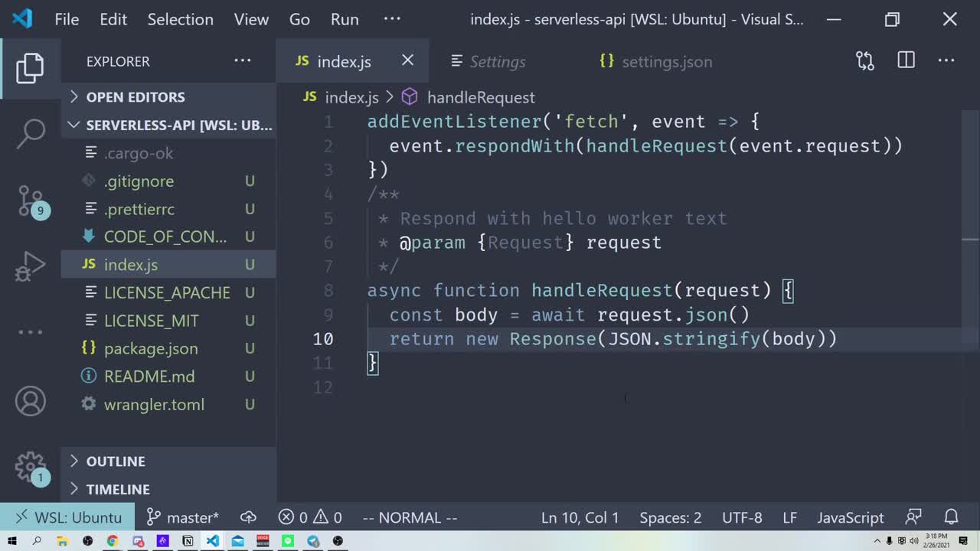Open wrangler.toml in the explorer
980x551 pixels.
tap(154, 404)
